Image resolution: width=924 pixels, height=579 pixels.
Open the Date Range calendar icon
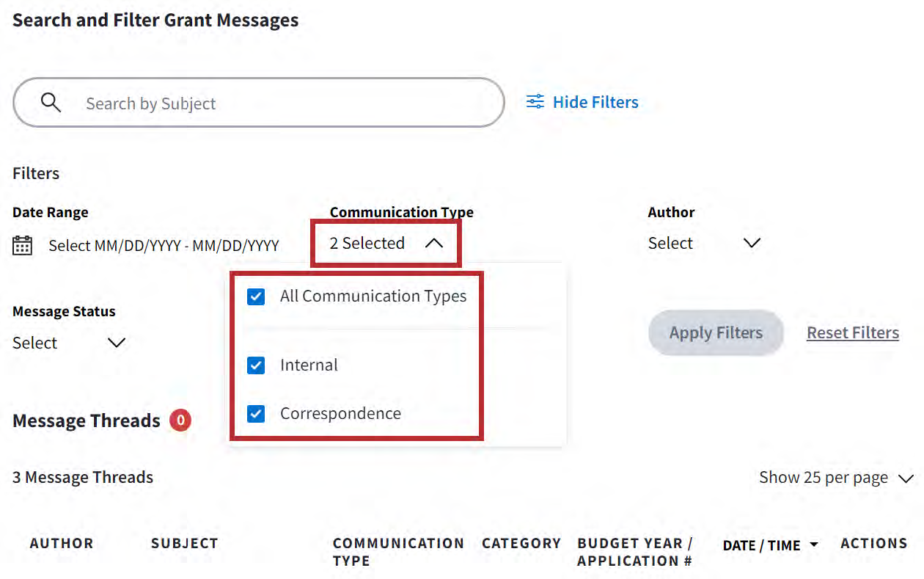(x=23, y=245)
